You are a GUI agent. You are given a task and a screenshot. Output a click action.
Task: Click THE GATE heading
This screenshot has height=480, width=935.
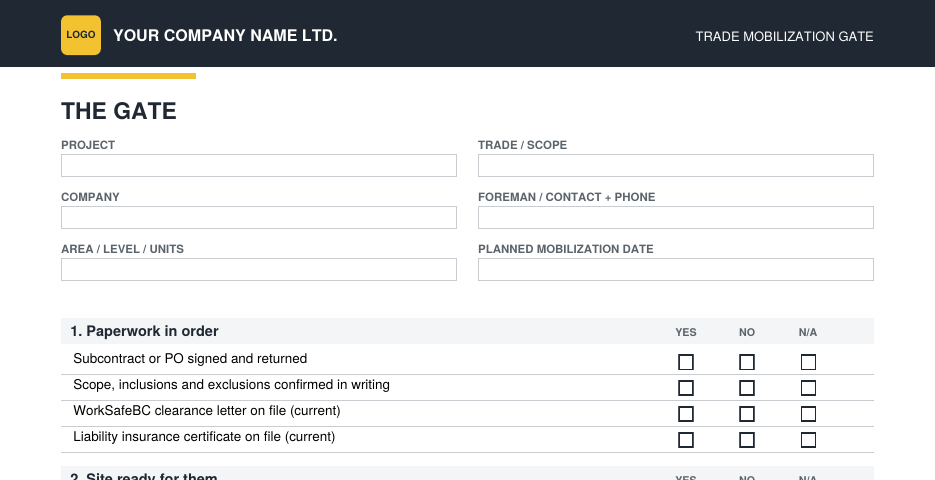tap(119, 111)
